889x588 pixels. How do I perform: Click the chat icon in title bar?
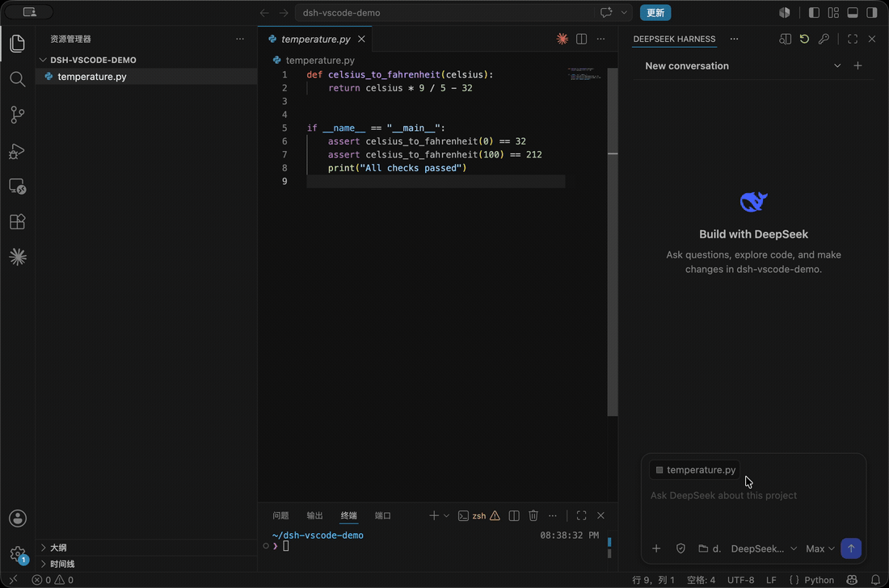(x=606, y=12)
